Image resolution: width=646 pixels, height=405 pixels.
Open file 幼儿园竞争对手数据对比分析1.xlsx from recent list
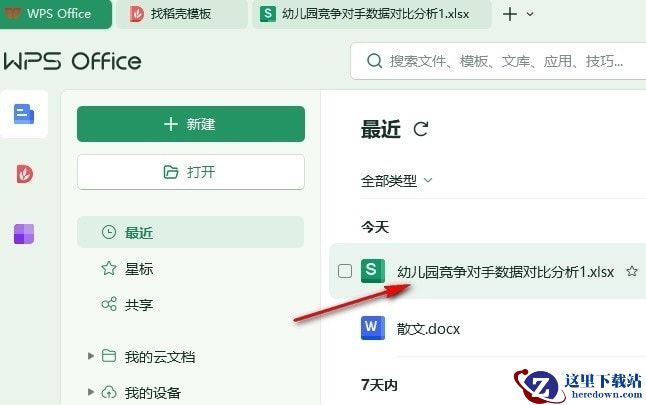click(505, 272)
